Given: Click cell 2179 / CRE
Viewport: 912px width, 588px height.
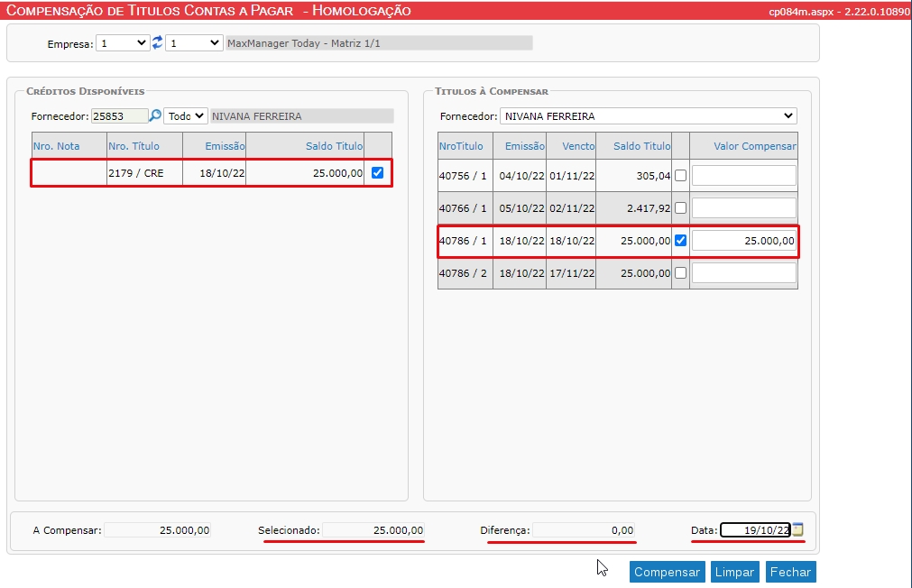Looking at the screenshot, I should coord(144,173).
